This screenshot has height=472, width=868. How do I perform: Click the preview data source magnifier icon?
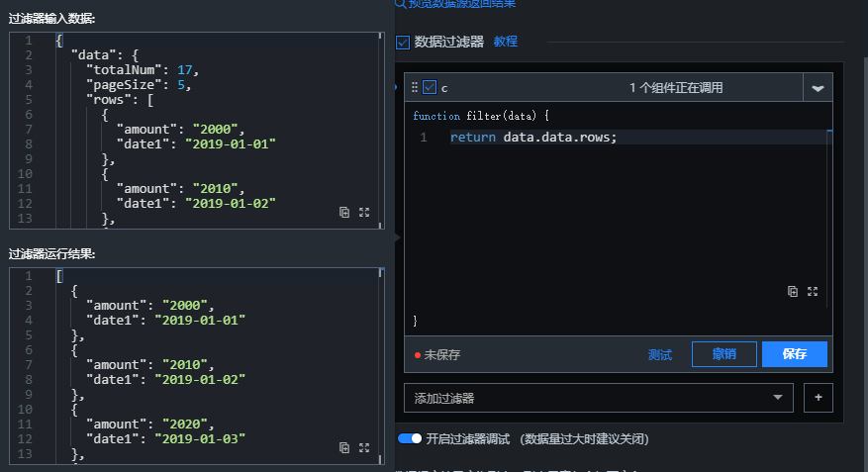pos(400,3)
